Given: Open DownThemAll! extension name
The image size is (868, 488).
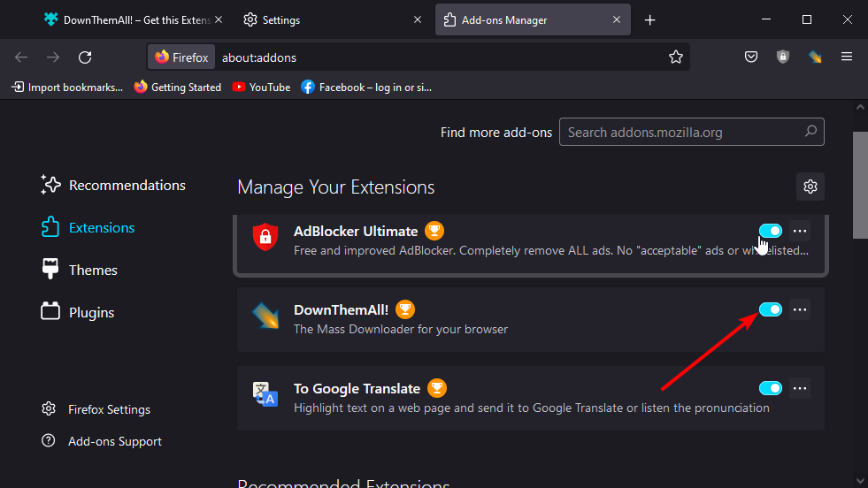Looking at the screenshot, I should (341, 309).
